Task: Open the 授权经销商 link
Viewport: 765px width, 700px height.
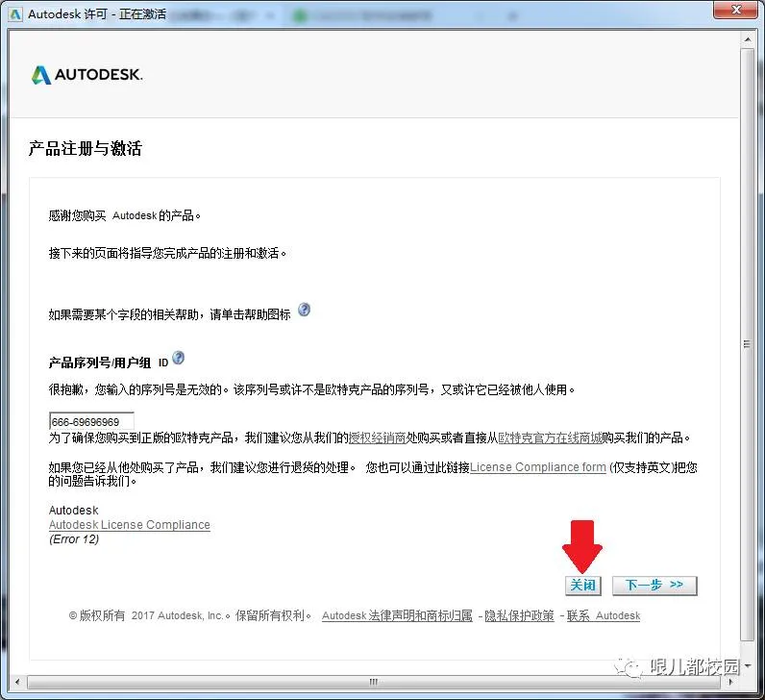Action: click(377, 437)
